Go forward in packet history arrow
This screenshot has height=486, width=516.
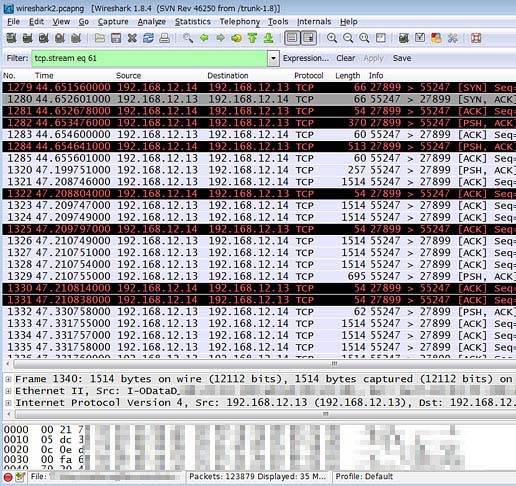(x=220, y=38)
